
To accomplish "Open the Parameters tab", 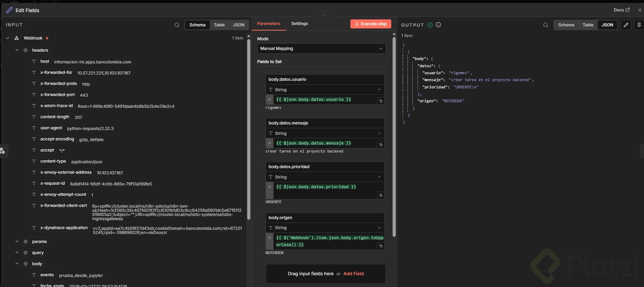I will point(269,24).
